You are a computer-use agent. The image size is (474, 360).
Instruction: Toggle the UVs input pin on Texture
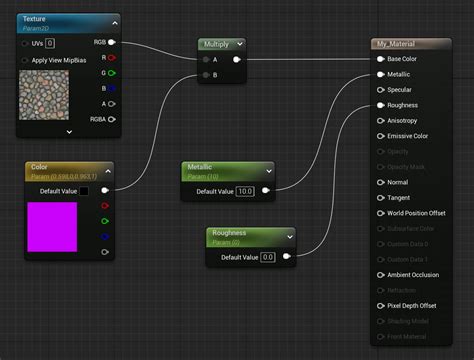[x=25, y=44]
